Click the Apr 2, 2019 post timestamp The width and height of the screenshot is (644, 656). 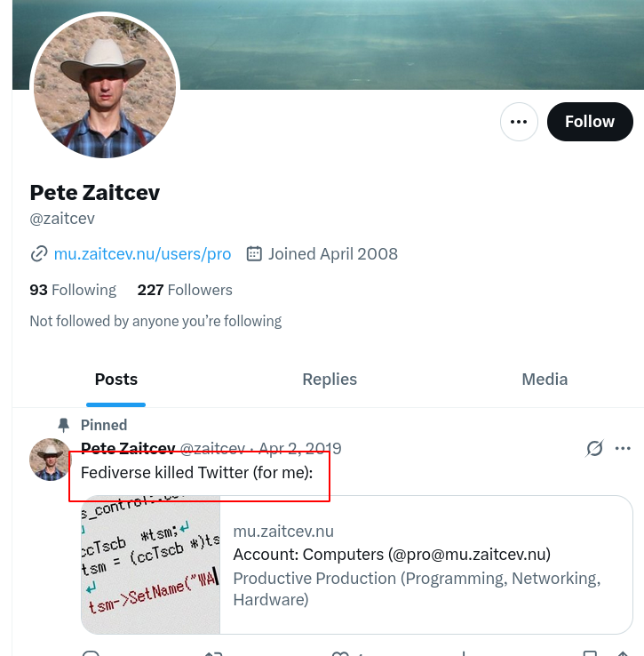click(299, 449)
